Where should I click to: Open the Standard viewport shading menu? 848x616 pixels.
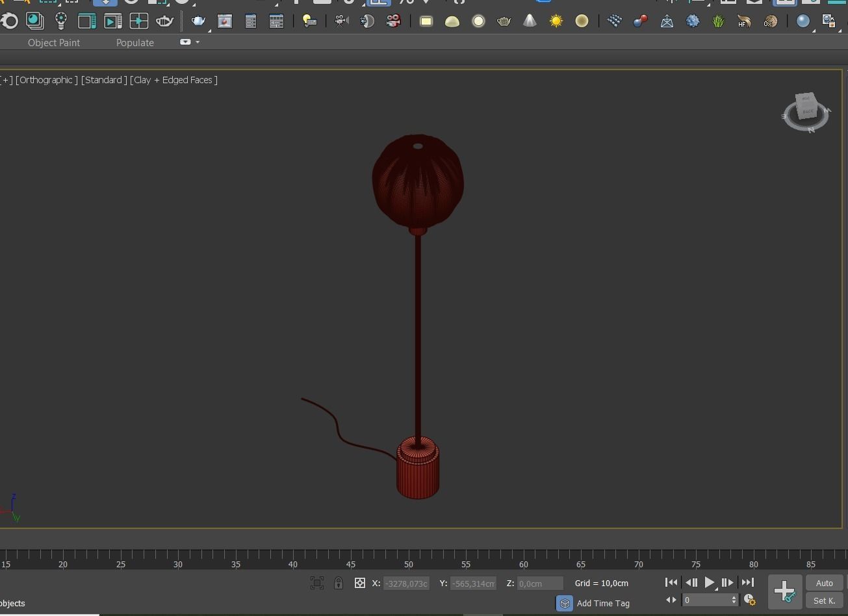[103, 80]
